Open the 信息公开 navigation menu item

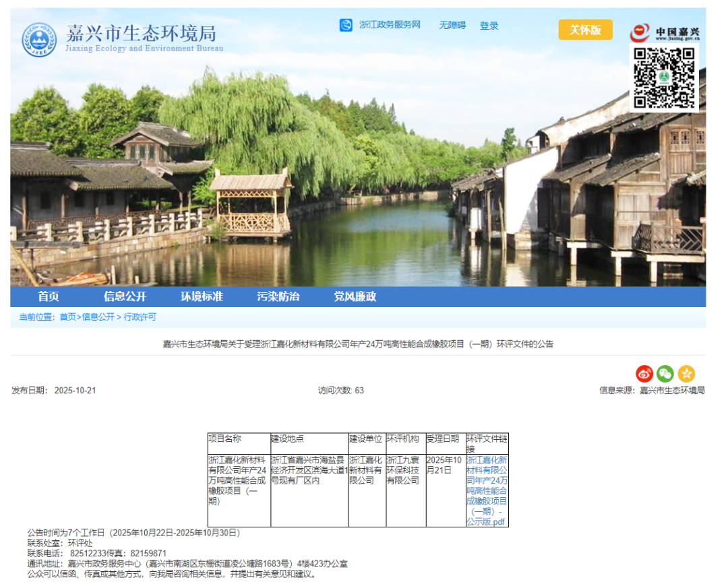[125, 296]
